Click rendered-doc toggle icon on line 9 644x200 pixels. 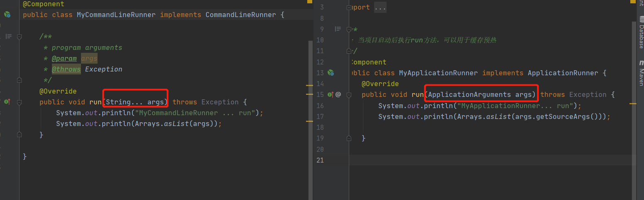pos(338,29)
